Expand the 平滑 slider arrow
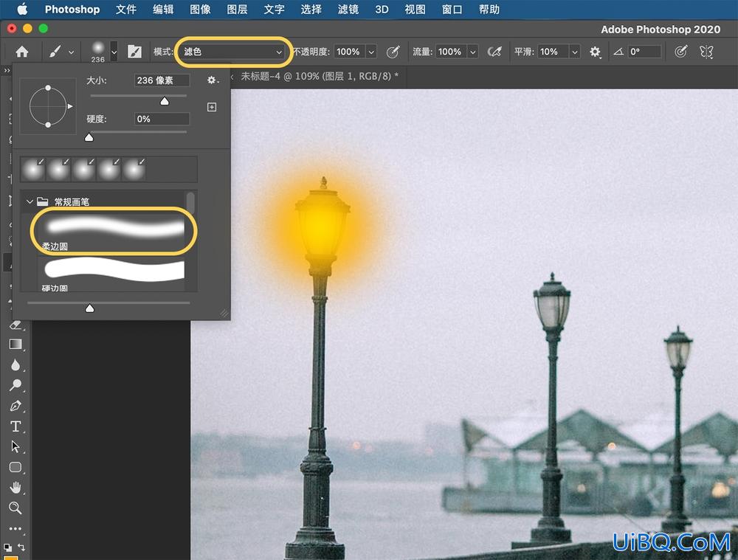Screen dimensions: 738x560 575,52
